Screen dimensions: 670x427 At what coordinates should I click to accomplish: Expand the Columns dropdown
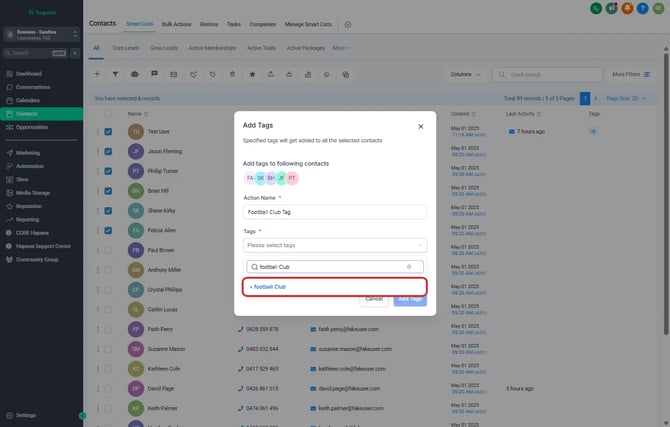[466, 74]
